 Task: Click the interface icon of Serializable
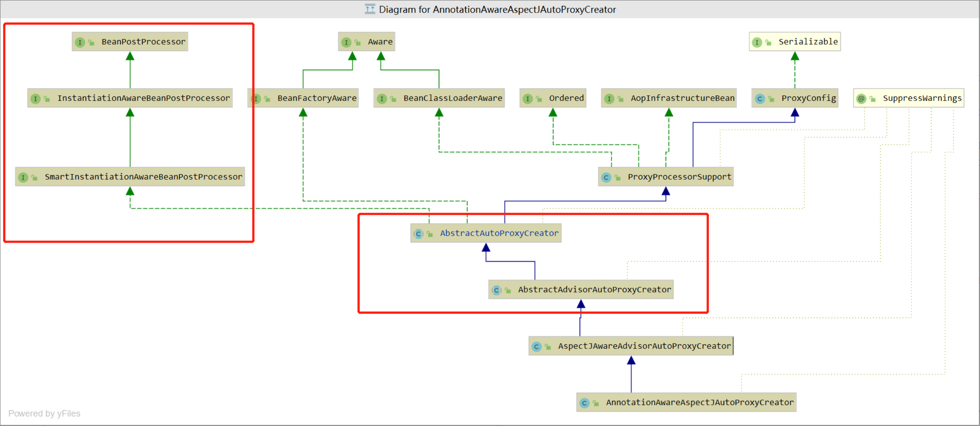[757, 42]
